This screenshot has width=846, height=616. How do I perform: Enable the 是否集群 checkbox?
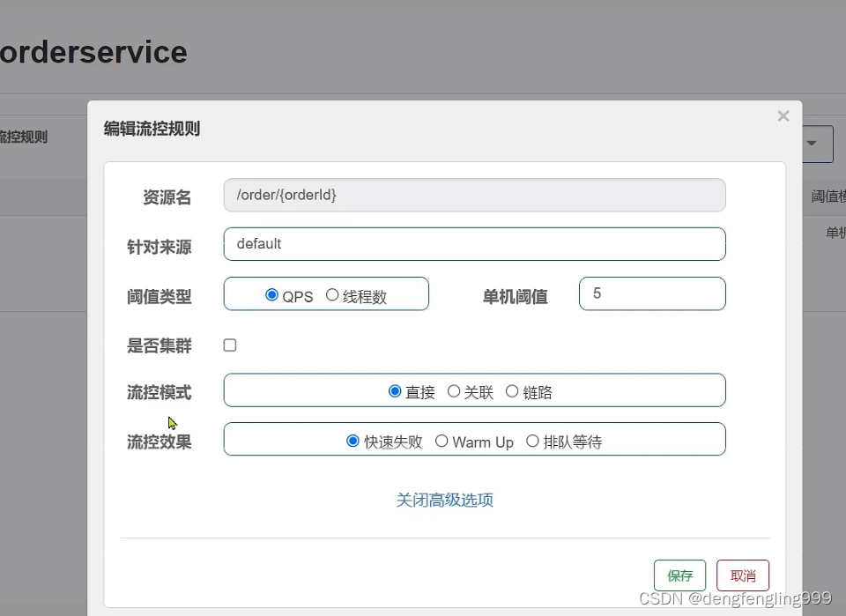[230, 345]
